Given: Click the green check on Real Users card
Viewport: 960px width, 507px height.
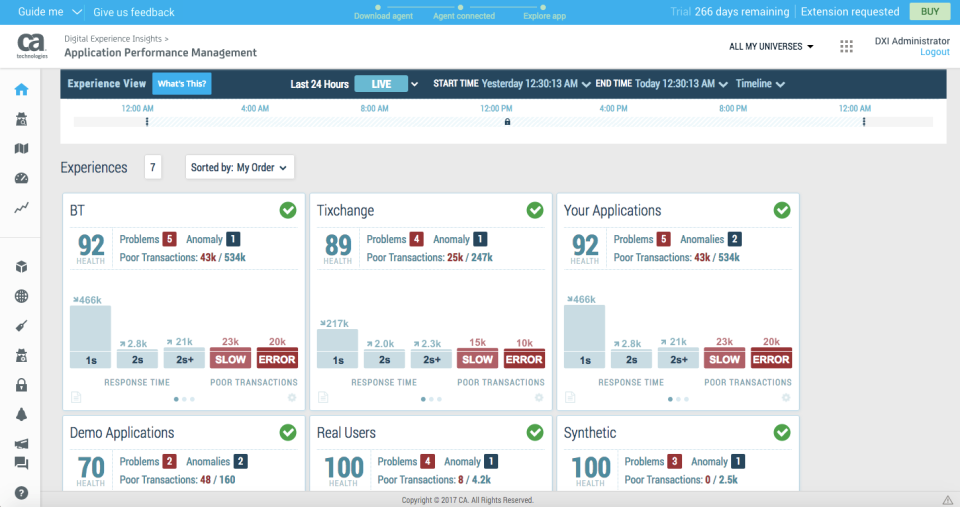Looking at the screenshot, I should point(535,432).
